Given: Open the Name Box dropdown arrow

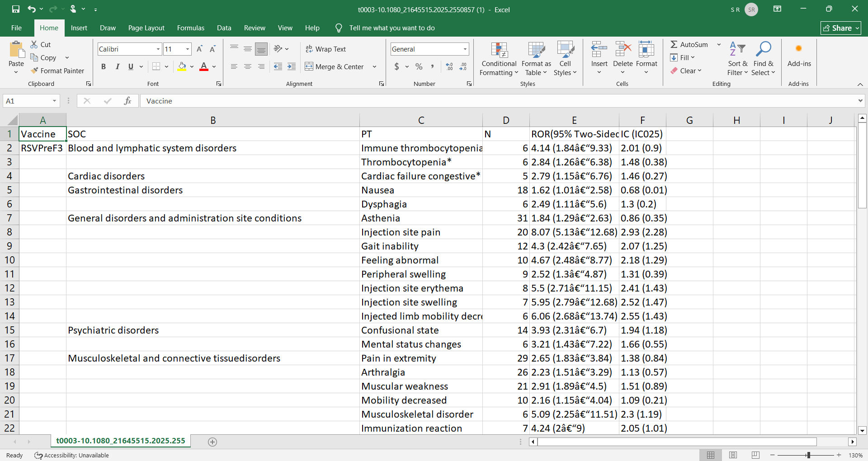Looking at the screenshot, I should click(x=54, y=101).
